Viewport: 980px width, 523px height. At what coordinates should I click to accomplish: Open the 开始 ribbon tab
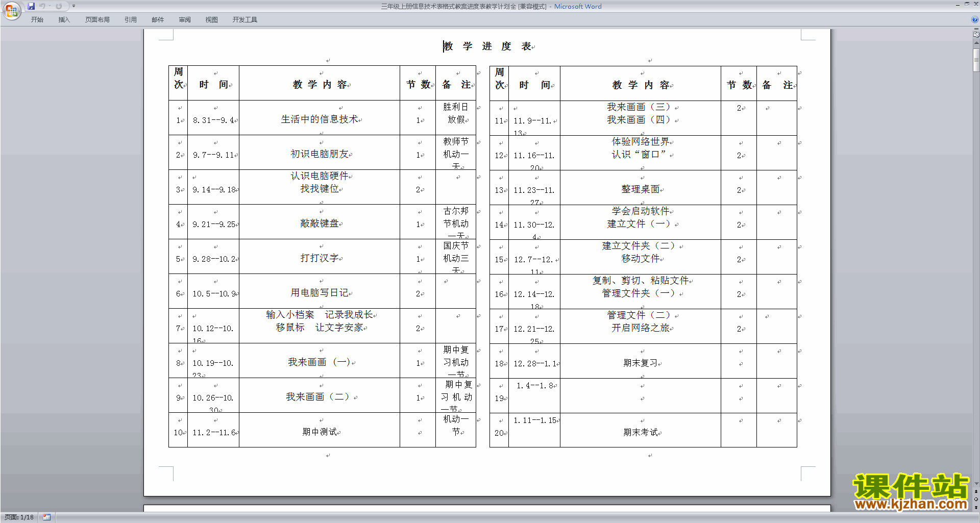tap(37, 19)
